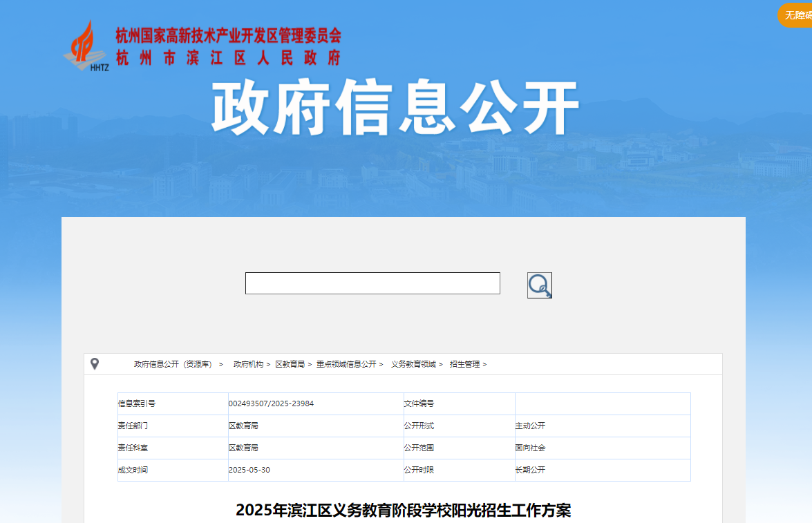Select 区教育局 in the breadcrumb trail
The width and height of the screenshot is (812, 523).
[290, 364]
